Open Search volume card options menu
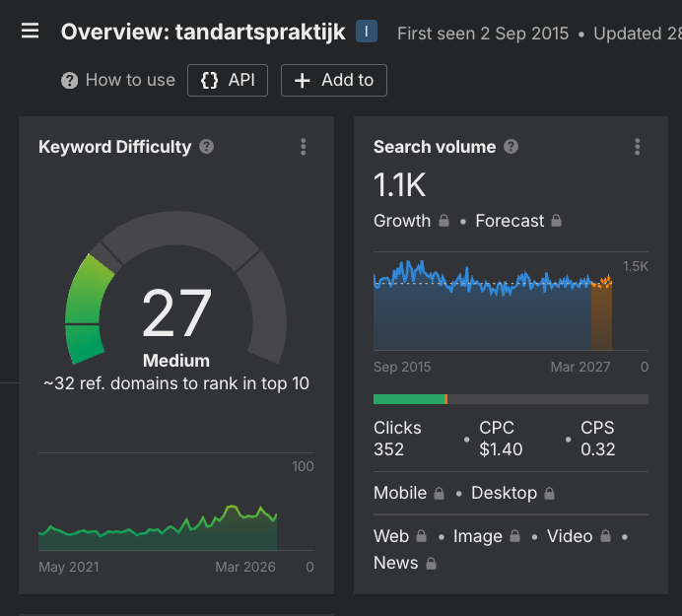682x616 pixels. click(x=638, y=147)
